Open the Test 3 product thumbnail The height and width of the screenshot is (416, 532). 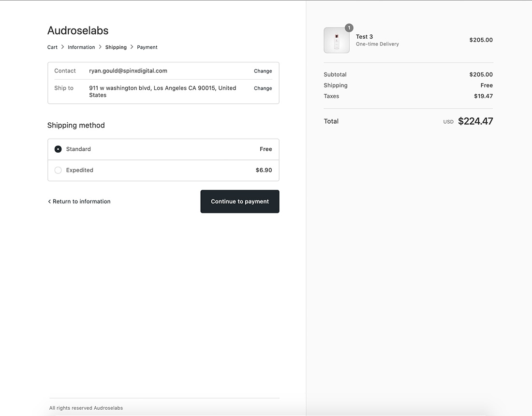tap(337, 40)
